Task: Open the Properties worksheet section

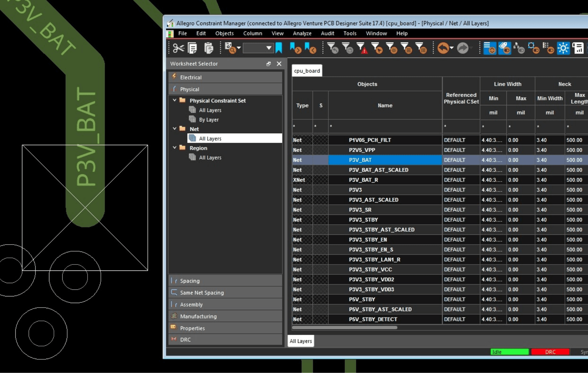Action: [225, 328]
